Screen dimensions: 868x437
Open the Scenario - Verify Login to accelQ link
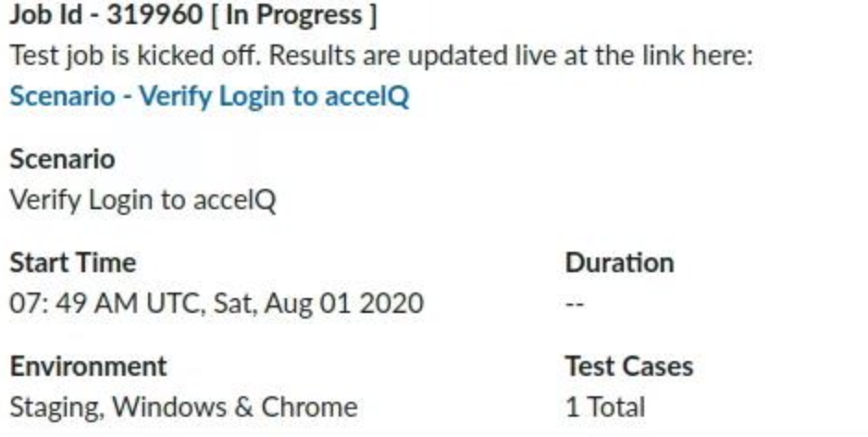[209, 97]
